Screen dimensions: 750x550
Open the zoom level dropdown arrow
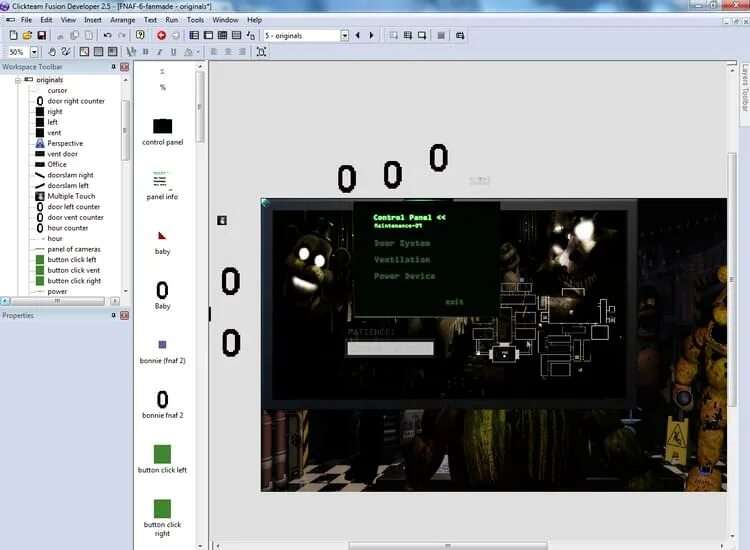click(x=34, y=52)
